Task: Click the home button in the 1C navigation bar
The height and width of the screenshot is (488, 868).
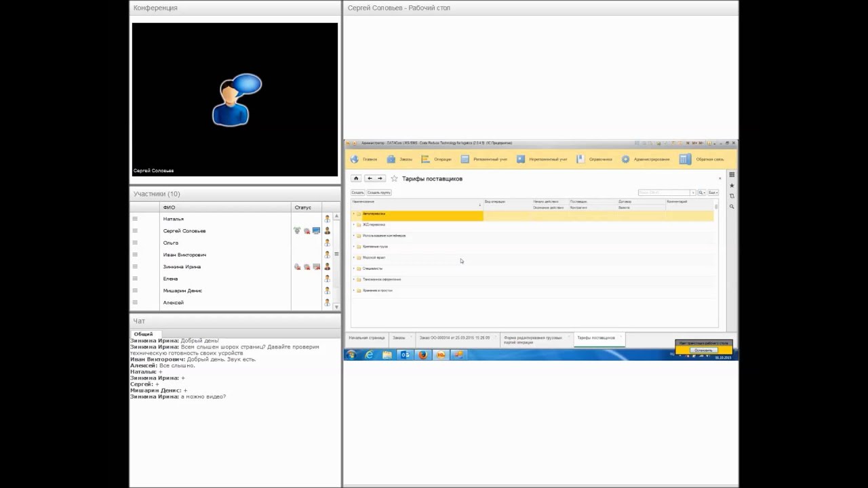Action: point(356,178)
